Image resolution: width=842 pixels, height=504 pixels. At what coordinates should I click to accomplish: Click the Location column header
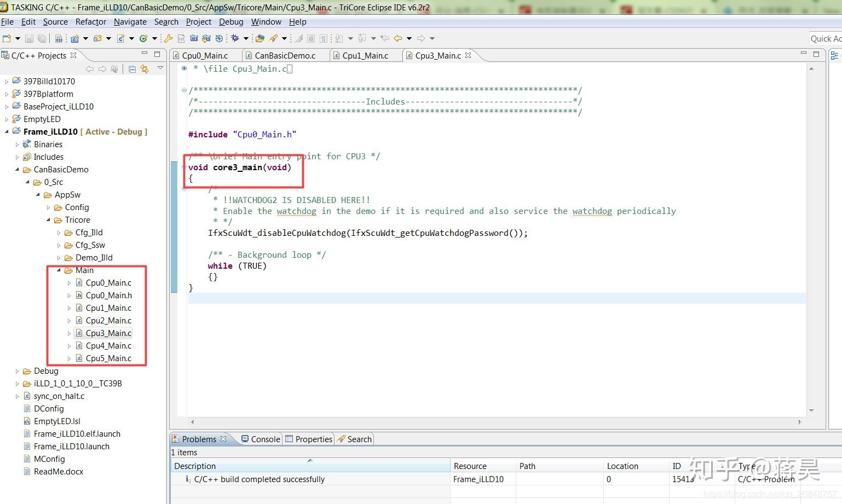[x=636, y=466]
